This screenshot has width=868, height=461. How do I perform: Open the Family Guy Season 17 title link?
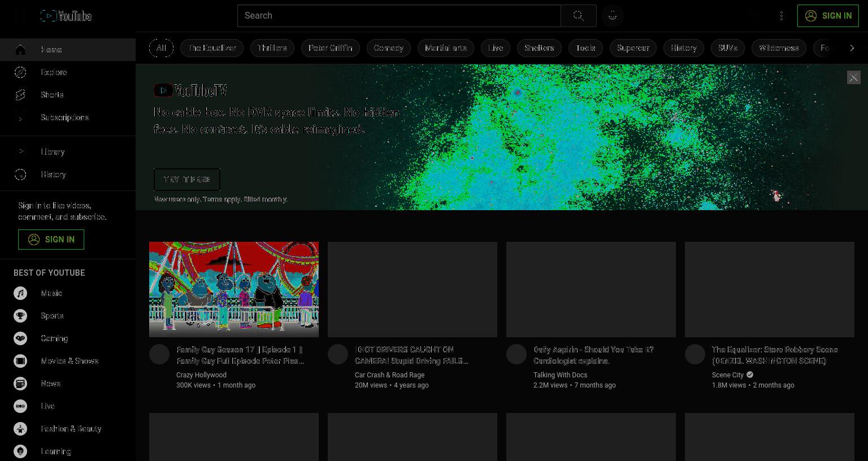240,355
